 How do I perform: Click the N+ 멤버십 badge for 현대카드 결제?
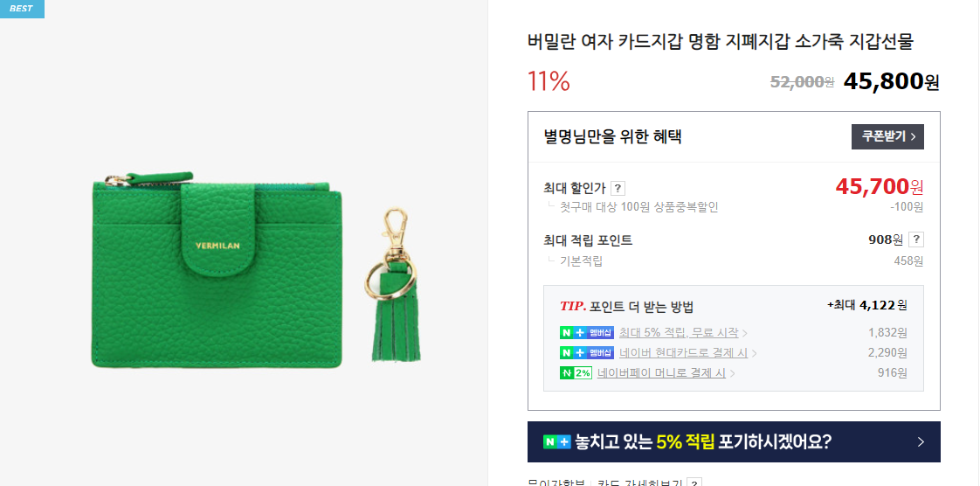587,353
